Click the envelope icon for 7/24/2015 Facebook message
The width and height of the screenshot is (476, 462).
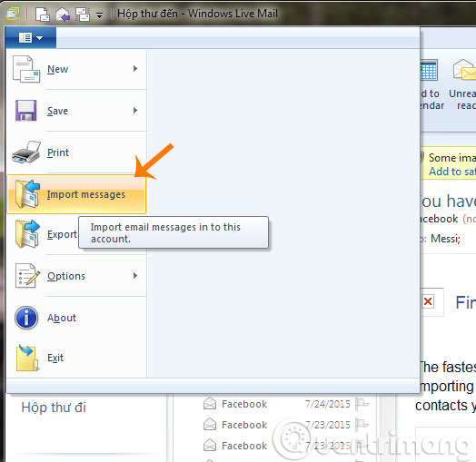tap(210, 404)
